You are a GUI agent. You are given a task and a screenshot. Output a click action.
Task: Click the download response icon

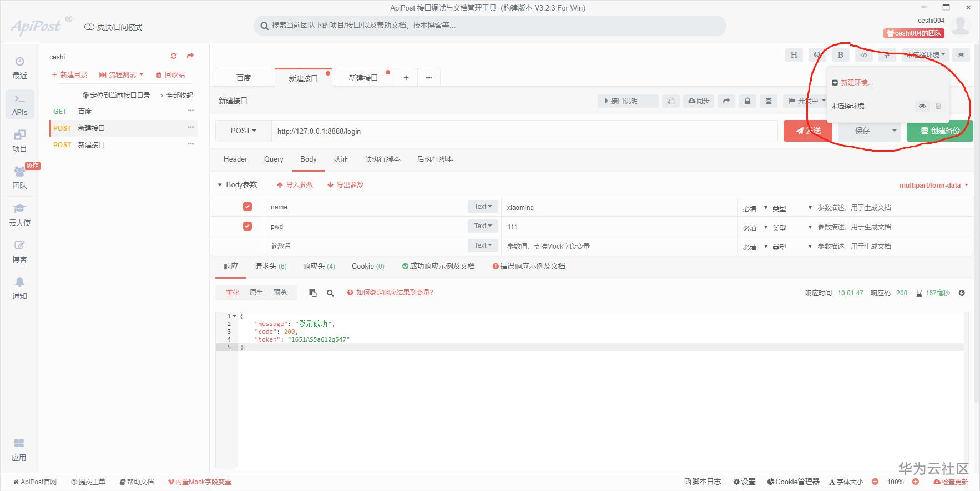coord(962,293)
